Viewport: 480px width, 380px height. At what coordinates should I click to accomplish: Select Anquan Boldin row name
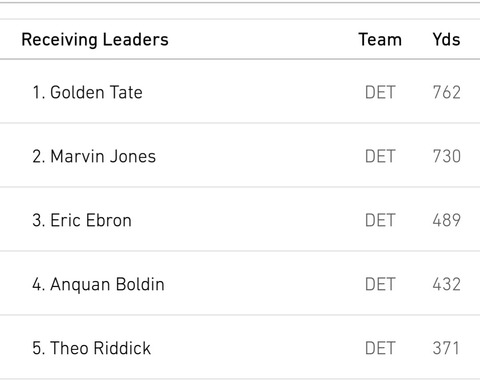tap(107, 285)
